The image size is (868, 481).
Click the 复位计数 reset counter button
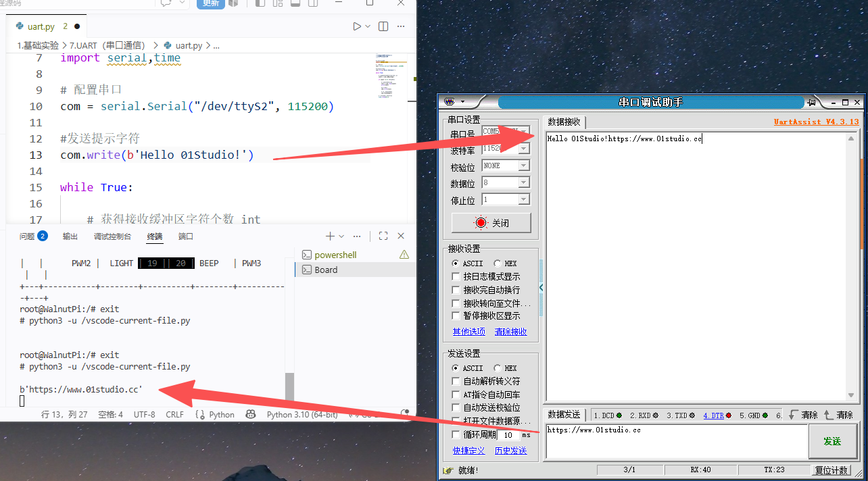[831, 470]
